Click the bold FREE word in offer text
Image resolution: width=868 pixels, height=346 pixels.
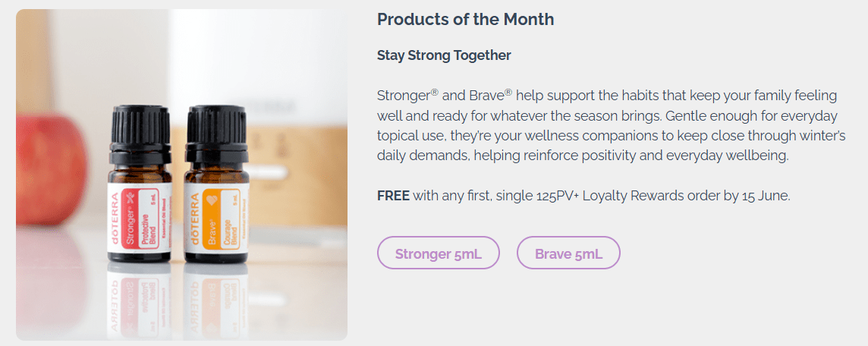coord(393,196)
